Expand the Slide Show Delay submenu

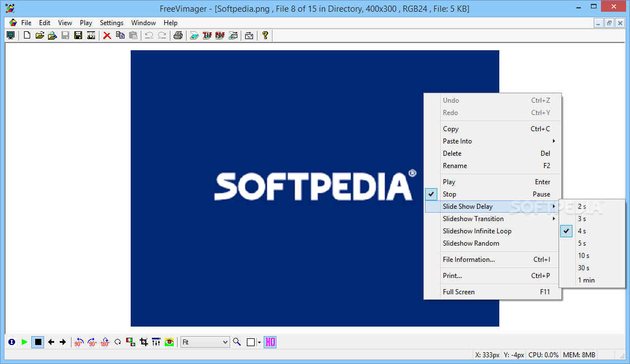(493, 207)
